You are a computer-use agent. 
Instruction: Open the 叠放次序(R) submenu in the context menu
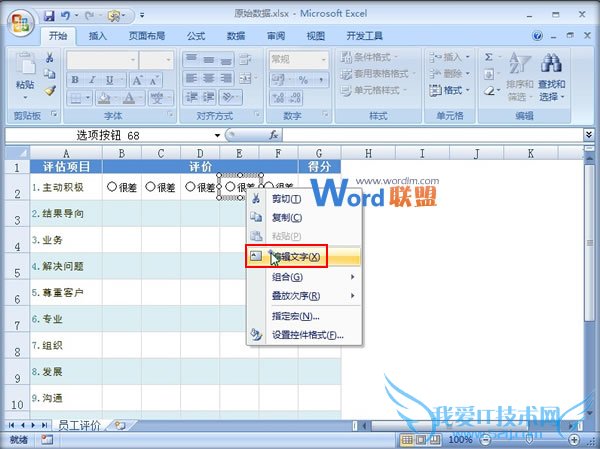tap(304, 296)
